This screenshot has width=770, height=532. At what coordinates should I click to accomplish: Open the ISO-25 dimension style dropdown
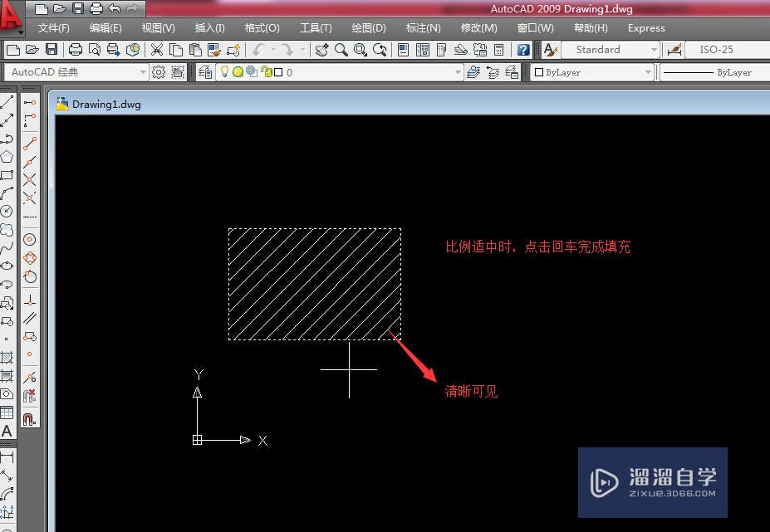click(x=728, y=50)
